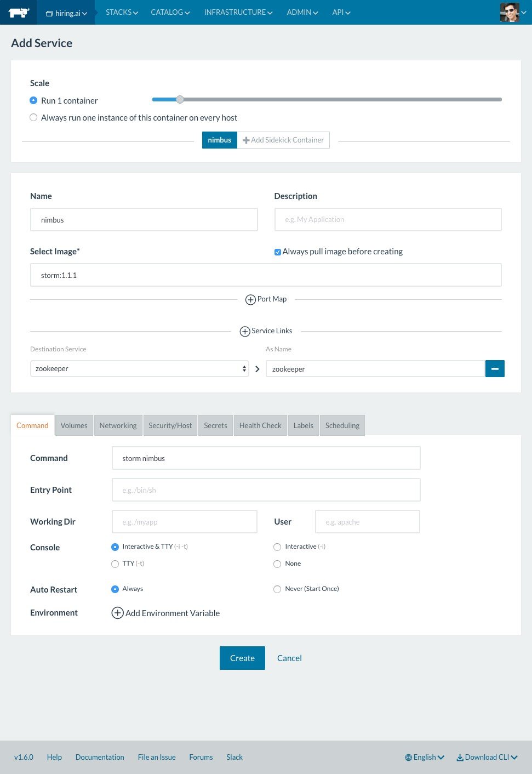
Task: Click the Rancher cow logo icon
Action: pos(19,12)
